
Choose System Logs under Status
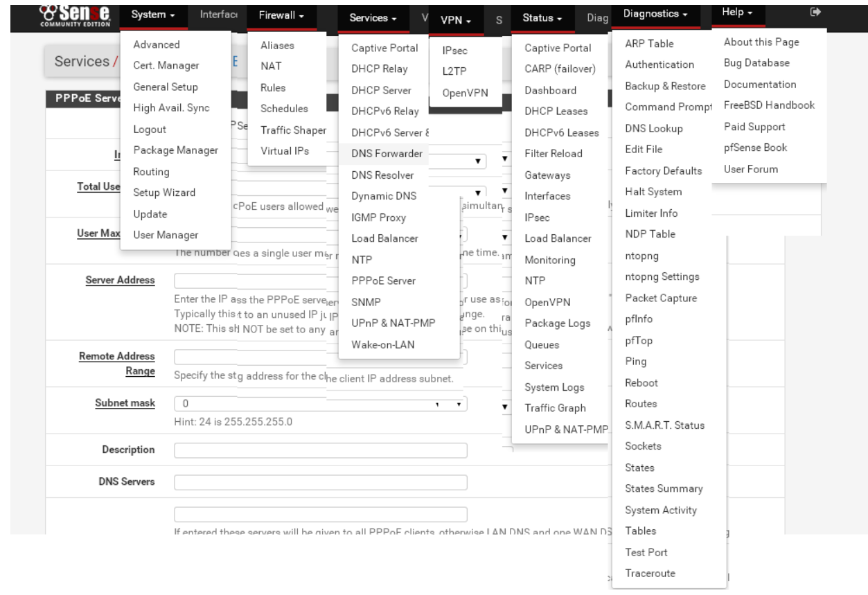point(554,387)
